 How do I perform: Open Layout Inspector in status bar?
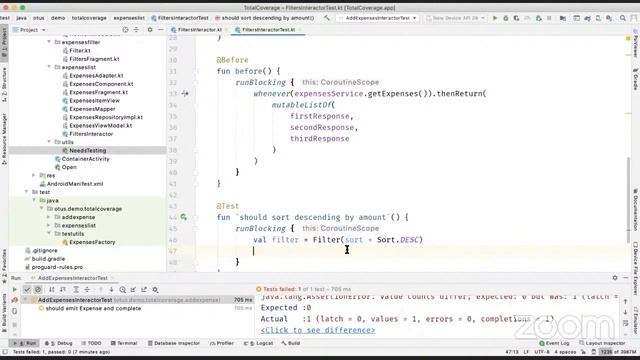click(602, 343)
